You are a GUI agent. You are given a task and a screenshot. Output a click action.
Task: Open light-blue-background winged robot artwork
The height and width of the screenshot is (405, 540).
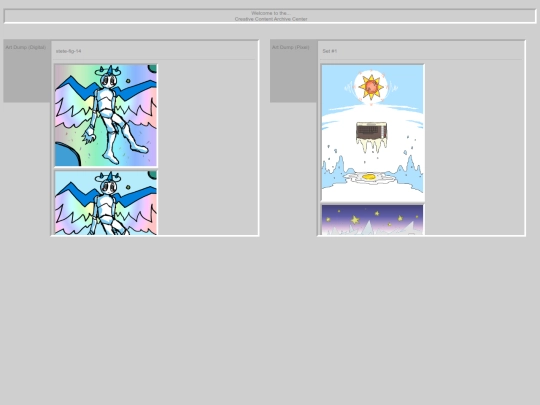click(x=106, y=202)
